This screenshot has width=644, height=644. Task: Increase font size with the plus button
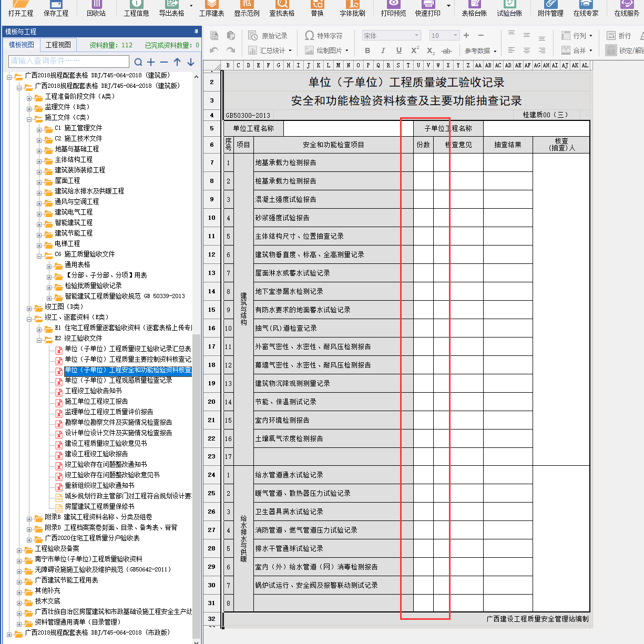(x=466, y=35)
